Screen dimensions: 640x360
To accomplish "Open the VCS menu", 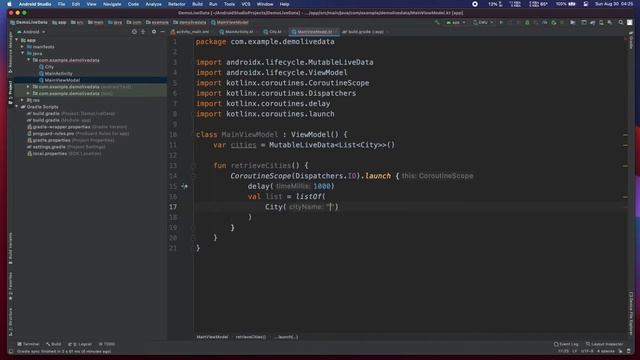I will [246, 4].
